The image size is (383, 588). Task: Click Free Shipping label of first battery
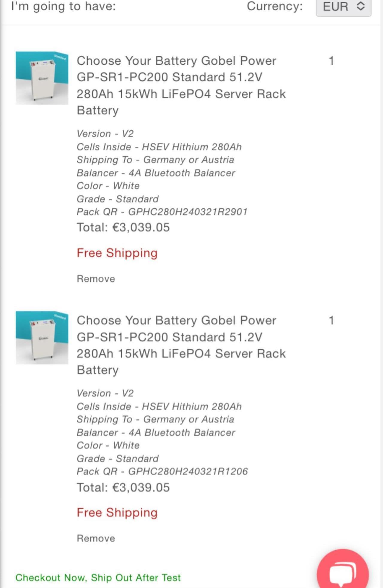point(117,253)
